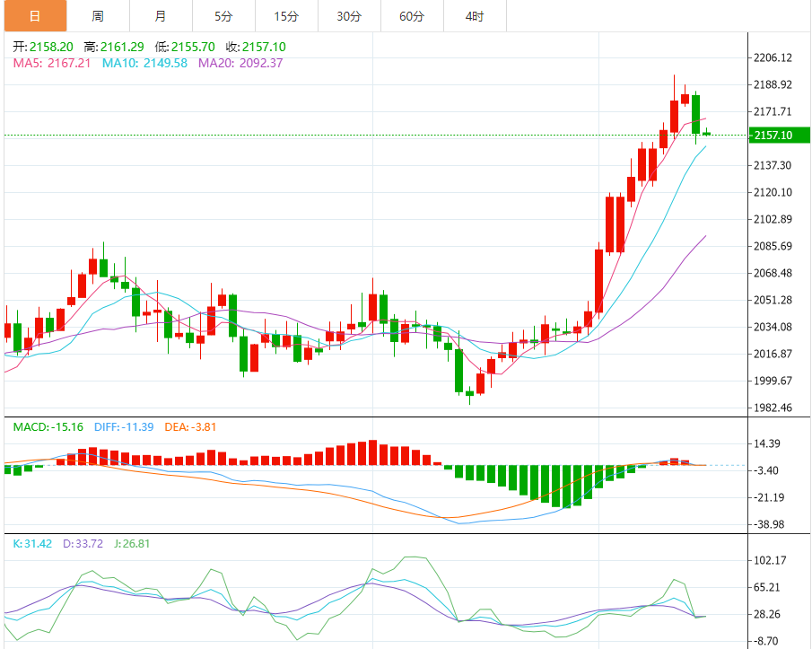
Task: Click the DEA: -3.81 value label
Action: 190,427
